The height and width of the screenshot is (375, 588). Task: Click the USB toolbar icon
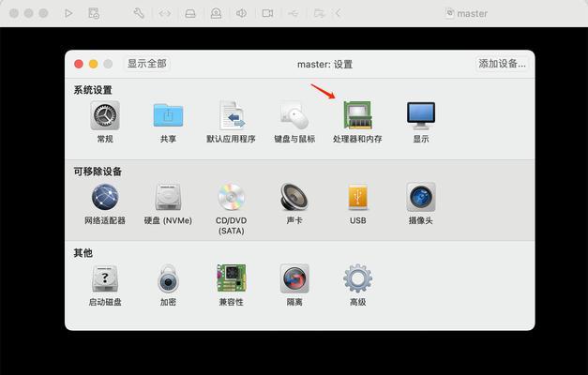pyautogui.click(x=294, y=13)
